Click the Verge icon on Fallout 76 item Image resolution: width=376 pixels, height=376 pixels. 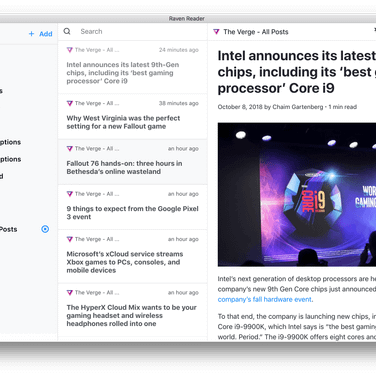pos(70,149)
